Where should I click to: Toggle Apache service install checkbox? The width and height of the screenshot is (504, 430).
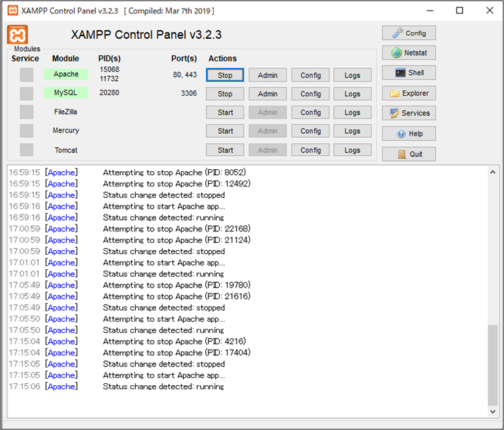coord(27,75)
